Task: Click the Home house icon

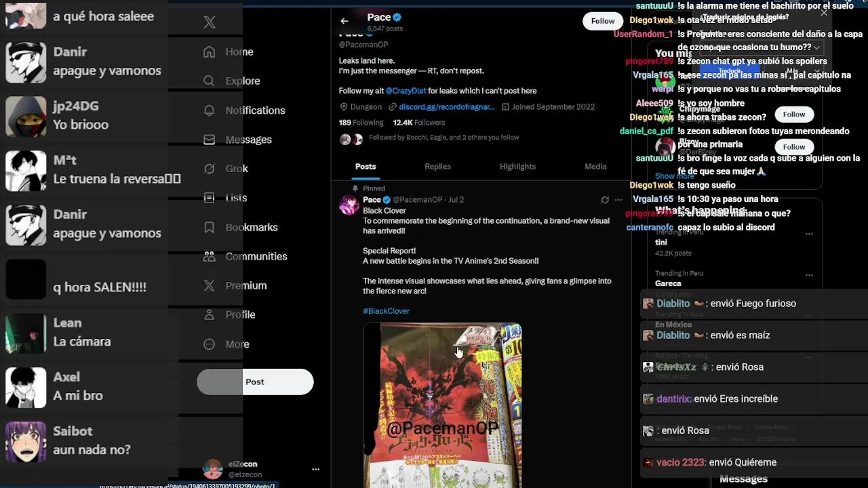Action: tap(210, 52)
